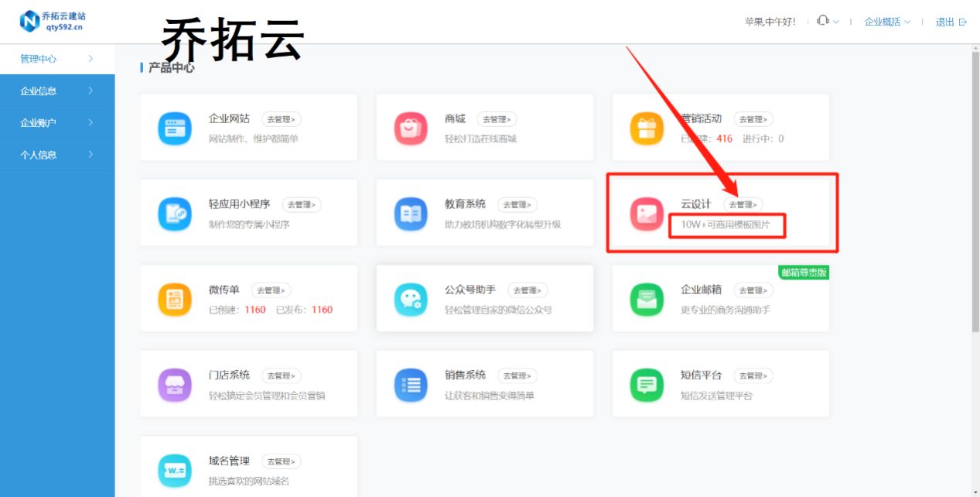This screenshot has height=497, width=980.
Task: Open the 轻应用小程序 icon
Action: click(x=175, y=214)
